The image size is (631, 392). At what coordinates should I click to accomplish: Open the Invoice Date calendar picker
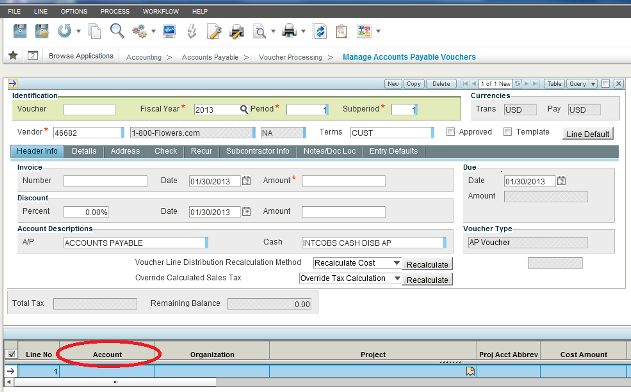point(246,181)
